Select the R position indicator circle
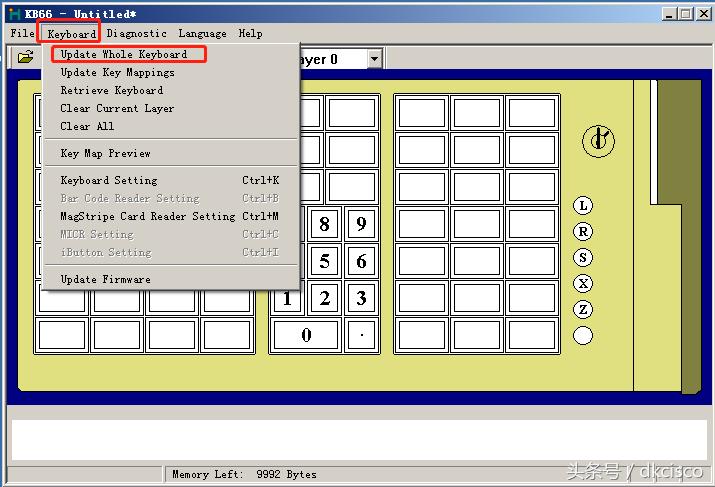The width and height of the screenshot is (715, 487). (x=583, y=232)
